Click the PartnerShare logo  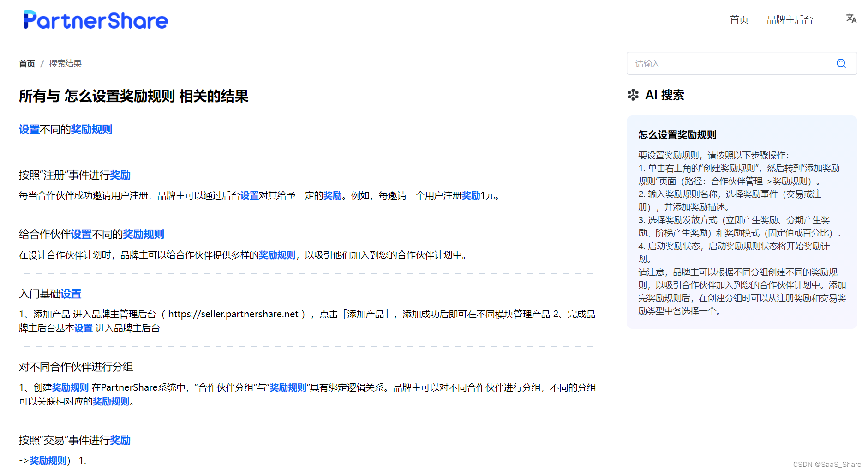(x=95, y=19)
